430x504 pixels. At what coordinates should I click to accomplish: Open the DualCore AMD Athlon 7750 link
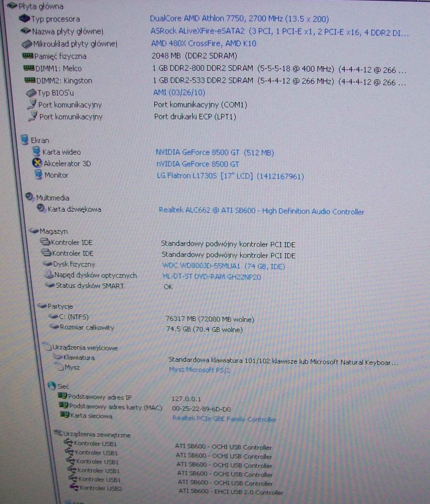pyautogui.click(x=239, y=19)
